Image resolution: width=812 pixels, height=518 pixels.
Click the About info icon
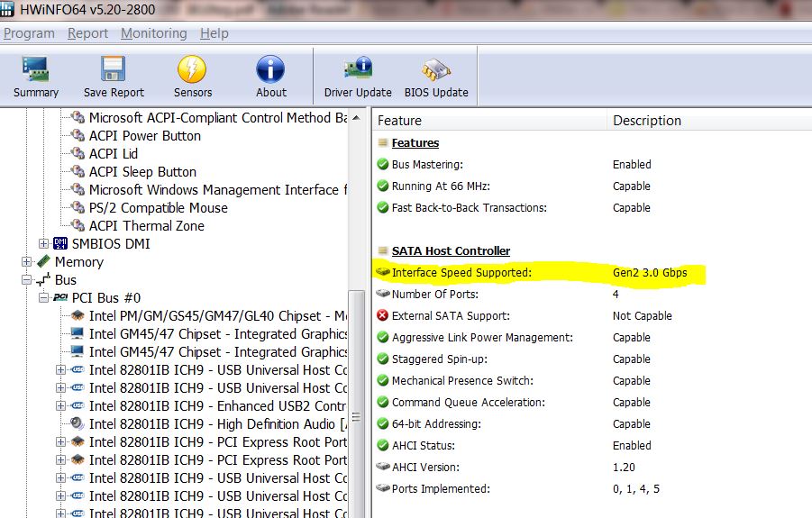pyautogui.click(x=270, y=69)
